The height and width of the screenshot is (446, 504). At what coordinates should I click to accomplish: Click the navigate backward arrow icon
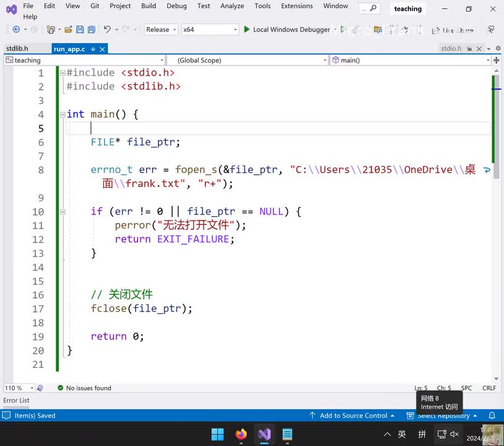tap(16, 30)
